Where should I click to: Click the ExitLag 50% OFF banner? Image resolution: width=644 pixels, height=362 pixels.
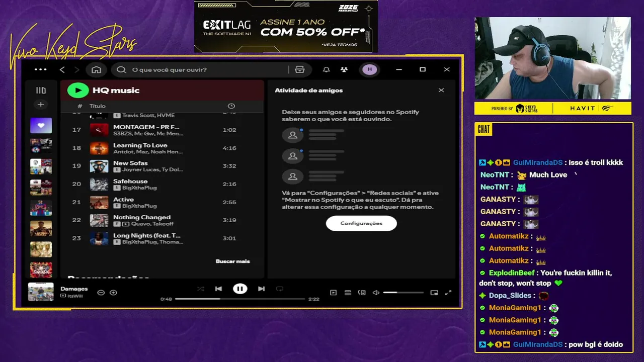pyautogui.click(x=286, y=26)
